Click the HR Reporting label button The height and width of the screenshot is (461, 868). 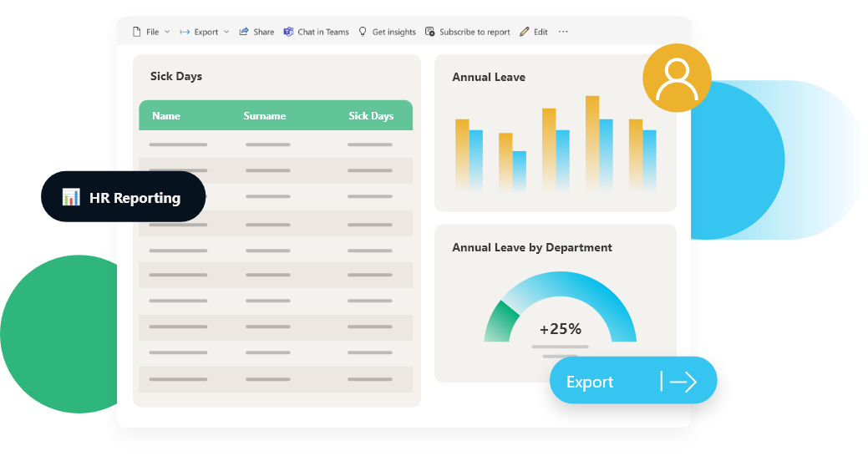pyautogui.click(x=135, y=198)
